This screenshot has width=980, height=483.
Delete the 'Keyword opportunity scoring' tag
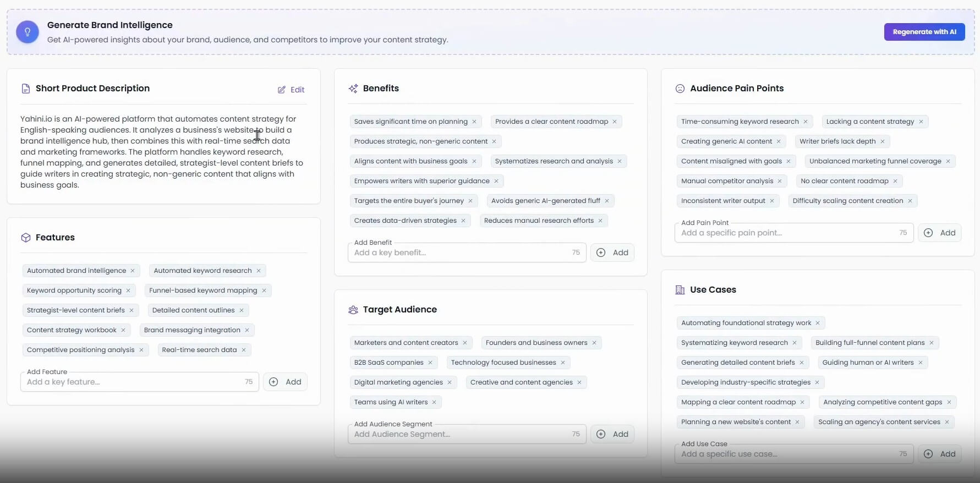tap(128, 290)
